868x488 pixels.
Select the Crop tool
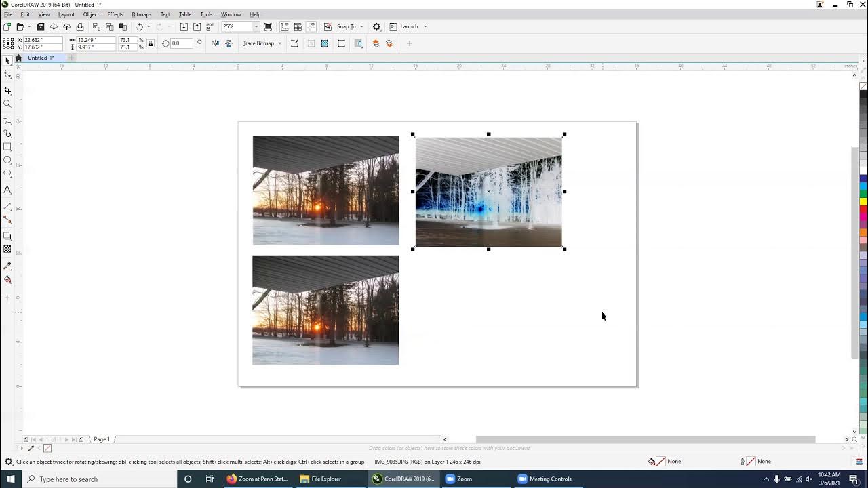point(7,90)
